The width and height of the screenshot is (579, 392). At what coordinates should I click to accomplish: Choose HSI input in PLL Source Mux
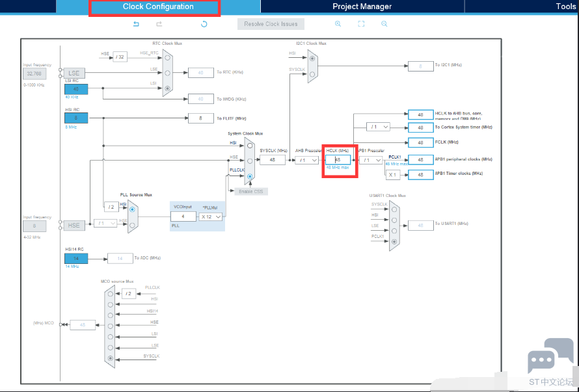(133, 208)
